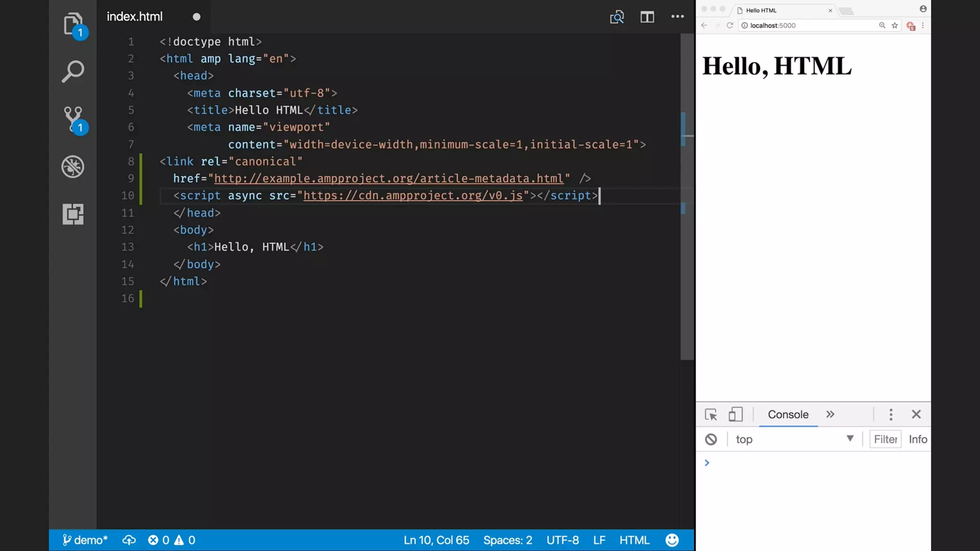Open the editor More Actions ellipsis

click(677, 17)
